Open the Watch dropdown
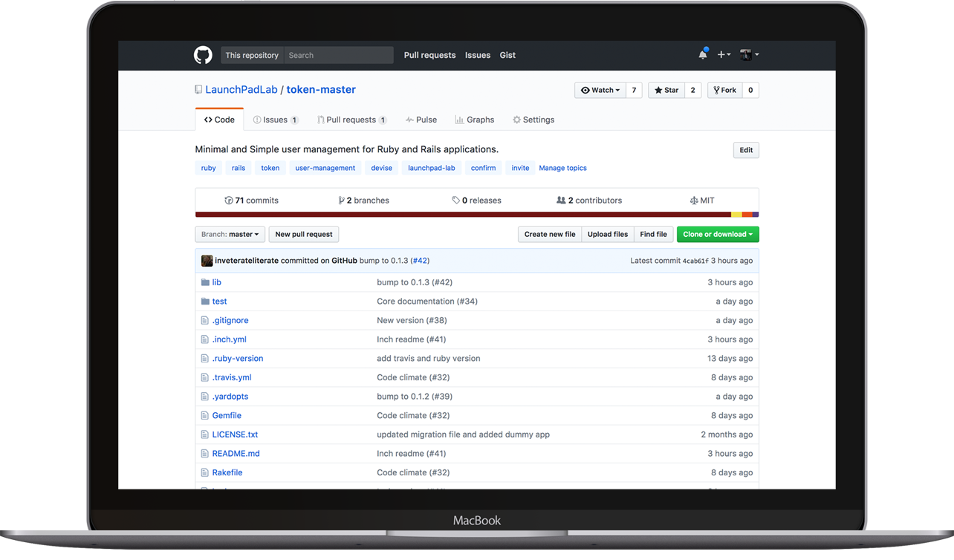This screenshot has height=560, width=954. (600, 91)
